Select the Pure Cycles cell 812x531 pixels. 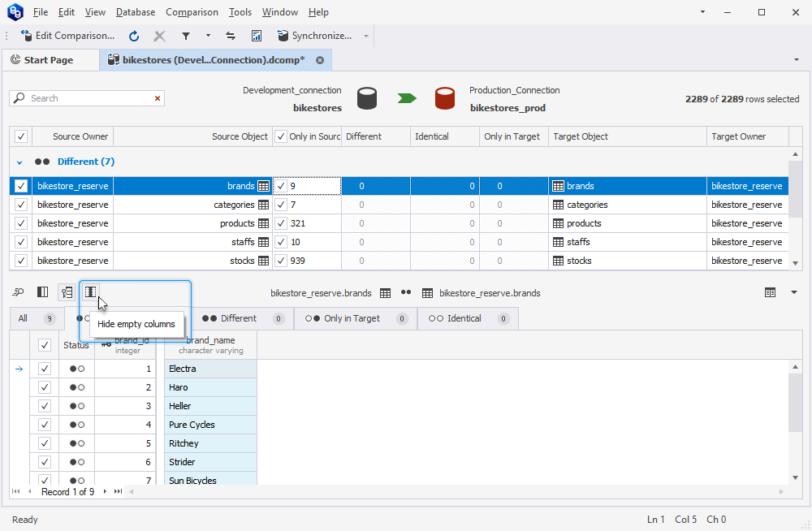(211, 425)
